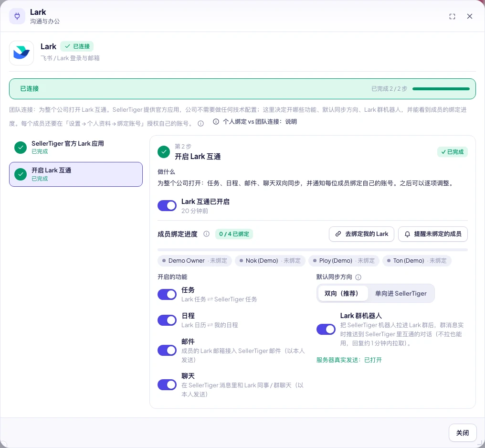Image resolution: width=485 pixels, height=448 pixels.
Task: Click the 做什么 heading
Action: (166, 172)
